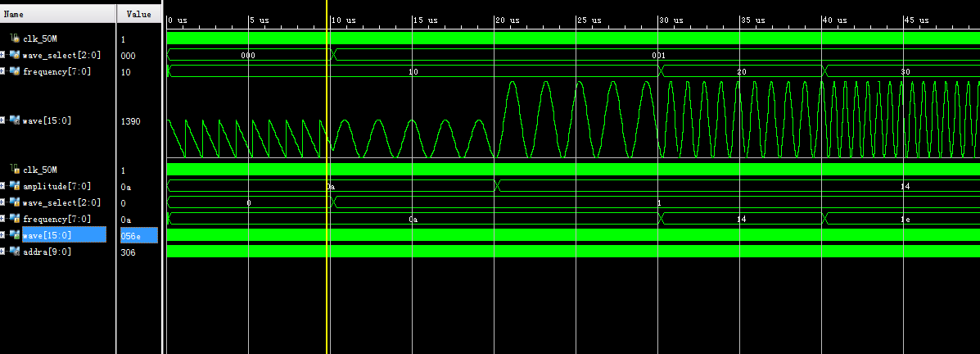This screenshot has width=980, height=354.
Task: Click the addra[9:0] bus signal icon
Action: click(15, 252)
